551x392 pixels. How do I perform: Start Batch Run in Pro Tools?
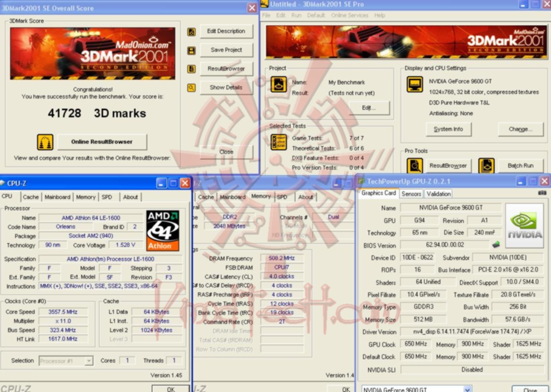click(x=521, y=166)
